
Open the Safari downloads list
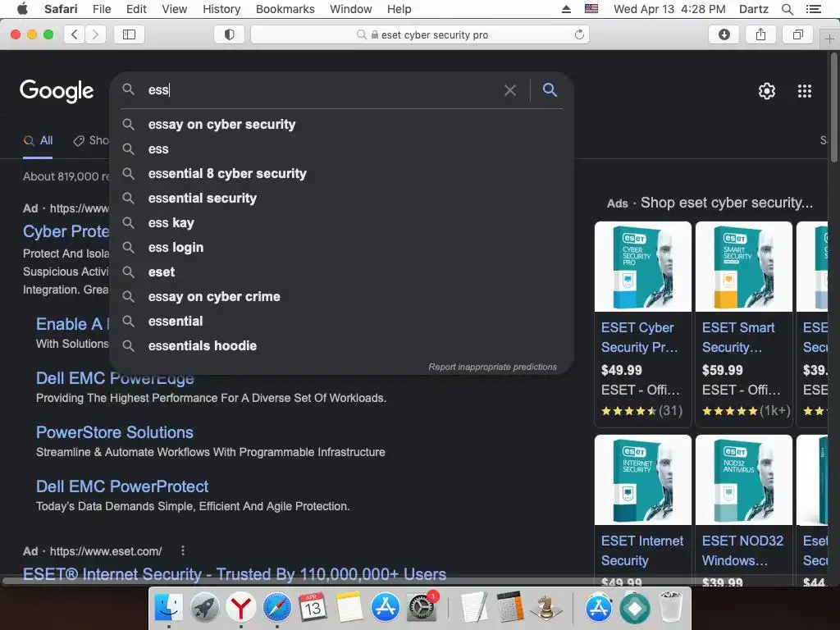pyautogui.click(x=724, y=34)
